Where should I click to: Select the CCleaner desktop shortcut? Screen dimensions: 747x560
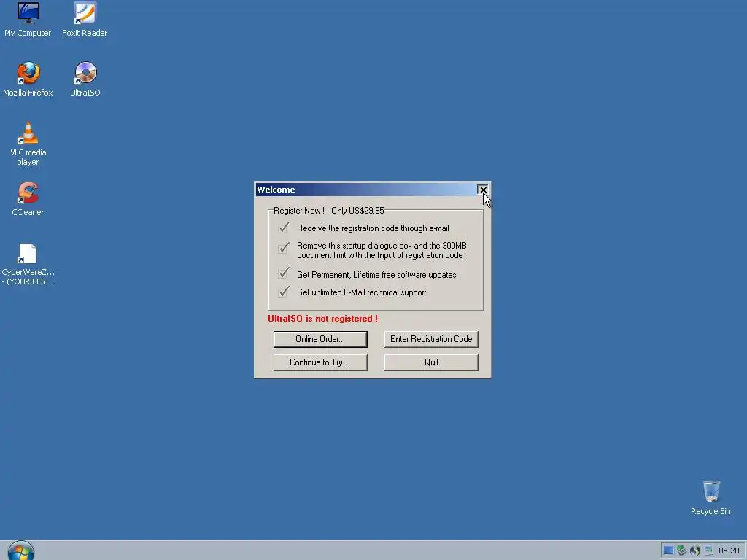coord(28,199)
